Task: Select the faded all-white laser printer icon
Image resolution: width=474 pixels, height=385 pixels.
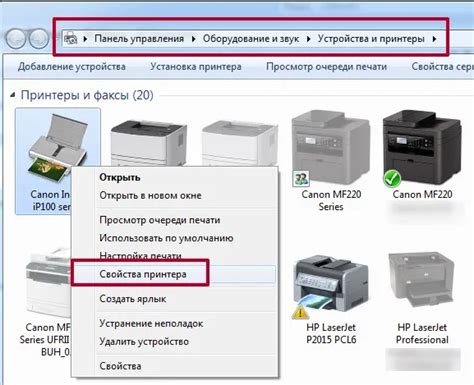Action: (x=239, y=143)
